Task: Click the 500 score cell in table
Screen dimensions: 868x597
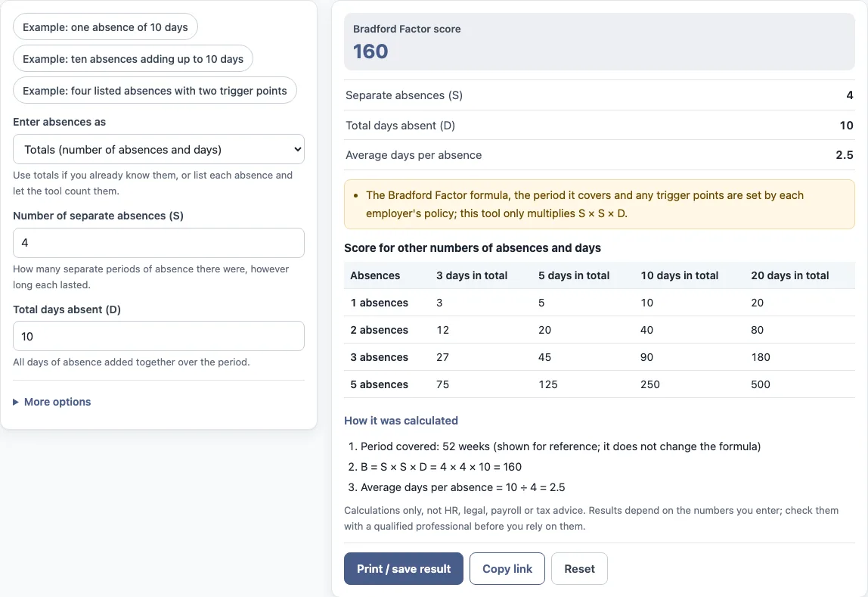Action: click(x=761, y=384)
